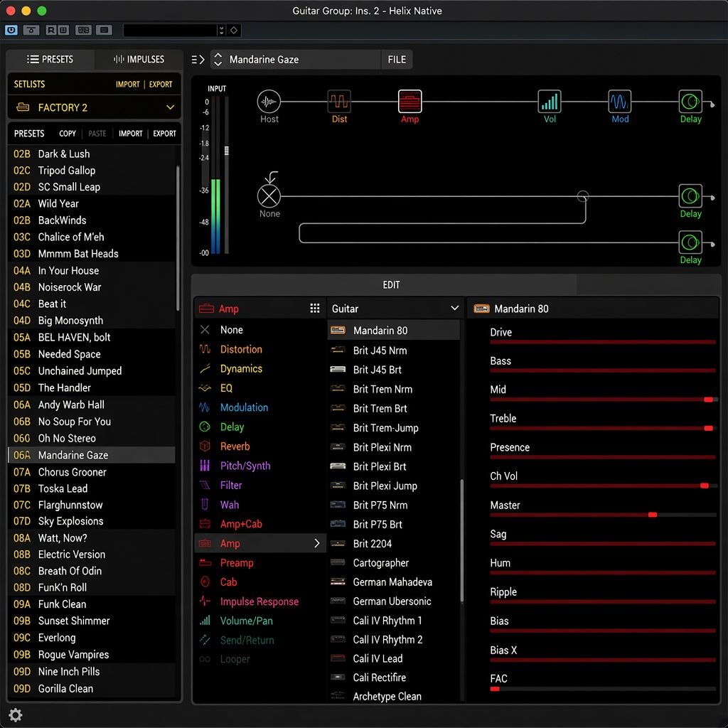Select EQ effect category
Screen dimensions: 728x728
tap(260, 388)
